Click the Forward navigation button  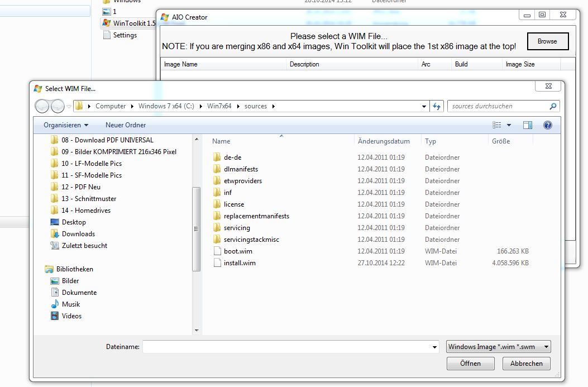tap(58, 107)
